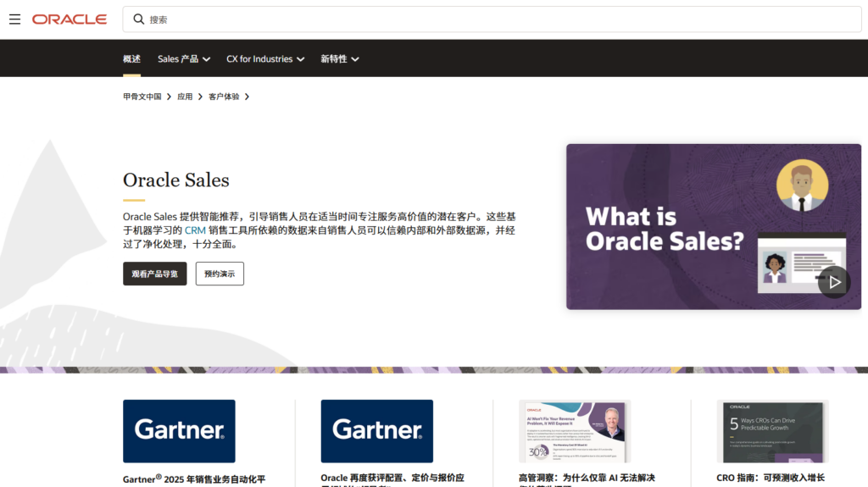
Task: Click chevron after 甲骨文中国 breadcrumb
Action: coord(169,97)
